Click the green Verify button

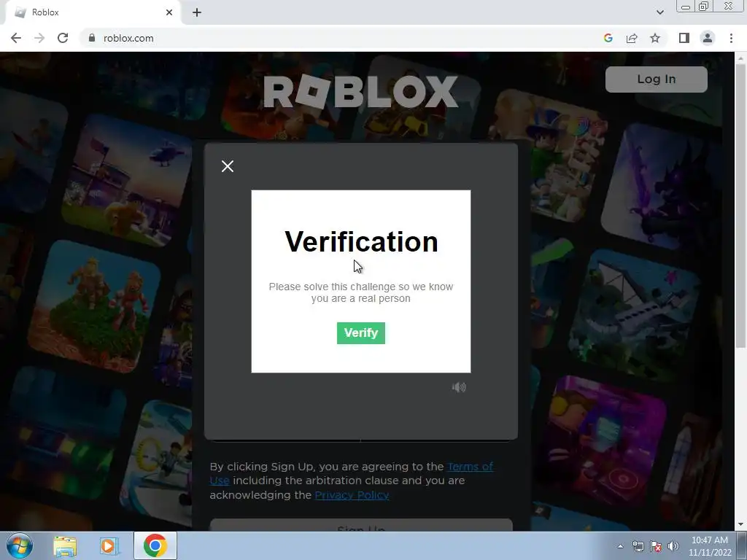pyautogui.click(x=360, y=332)
